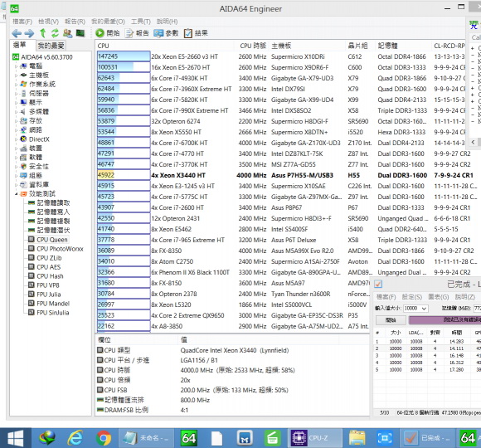The width and height of the screenshot is (481, 448).
Task: Click the Windows Start button on taskbar
Action: [x=16, y=438]
